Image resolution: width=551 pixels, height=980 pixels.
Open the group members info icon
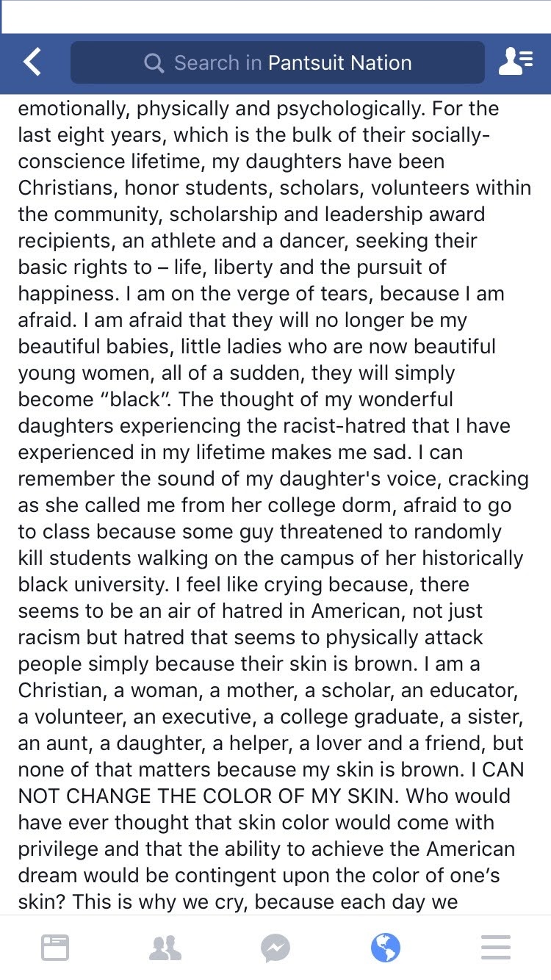515,62
